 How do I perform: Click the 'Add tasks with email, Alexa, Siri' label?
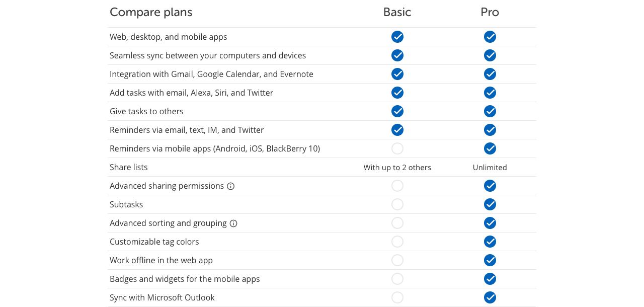(192, 93)
